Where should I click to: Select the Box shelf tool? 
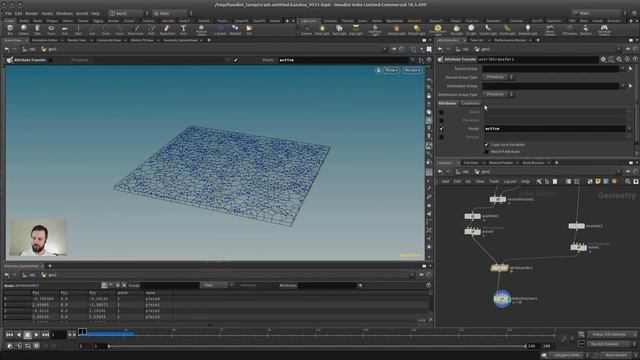pyautogui.click(x=10, y=29)
